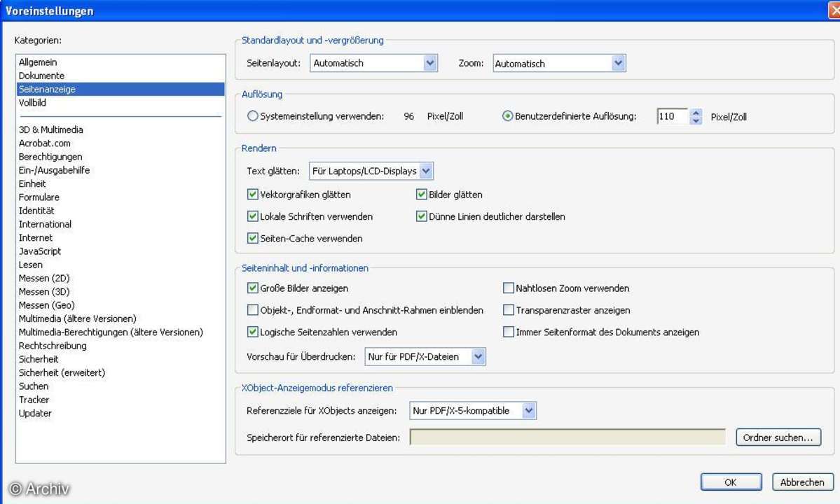Uncheck Vektorgrafiken glätten checkbox
The image size is (840, 504).
(x=253, y=195)
